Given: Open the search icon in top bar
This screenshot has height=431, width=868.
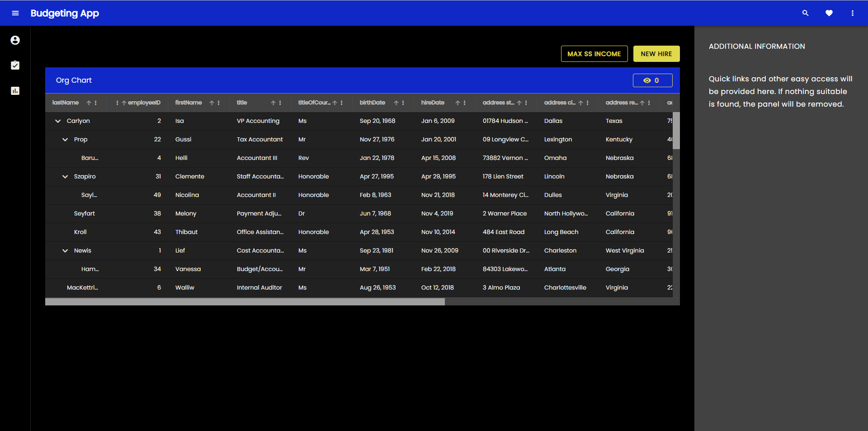Looking at the screenshot, I should (x=806, y=13).
